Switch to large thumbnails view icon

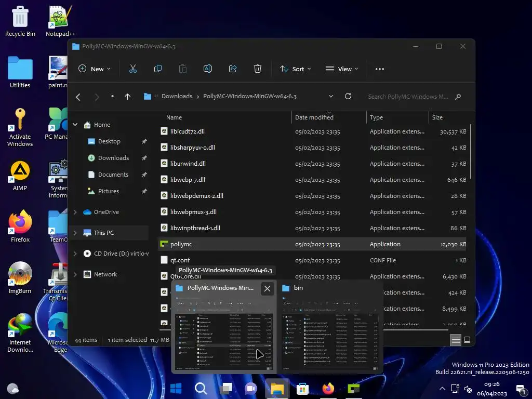pyautogui.click(x=467, y=340)
